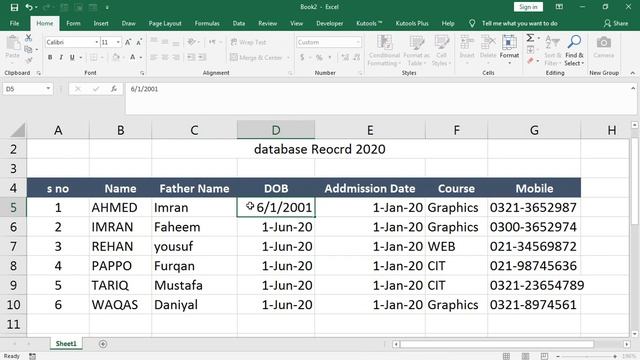Decrease font size with the small A icon
The image size is (640, 360).
coord(139,42)
